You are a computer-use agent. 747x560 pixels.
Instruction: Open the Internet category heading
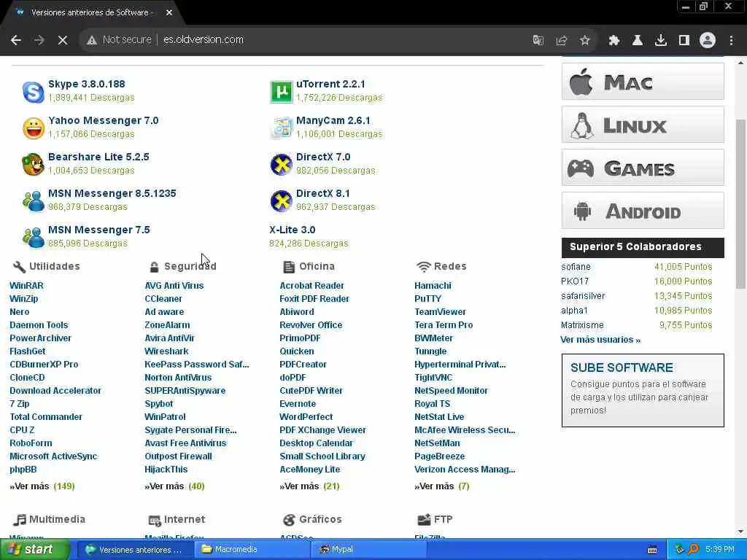[185, 519]
